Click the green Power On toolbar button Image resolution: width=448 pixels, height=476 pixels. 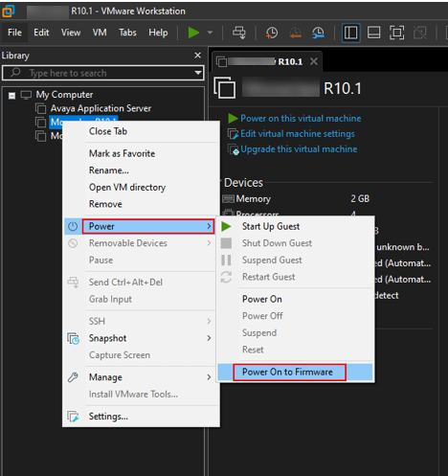[x=193, y=33]
